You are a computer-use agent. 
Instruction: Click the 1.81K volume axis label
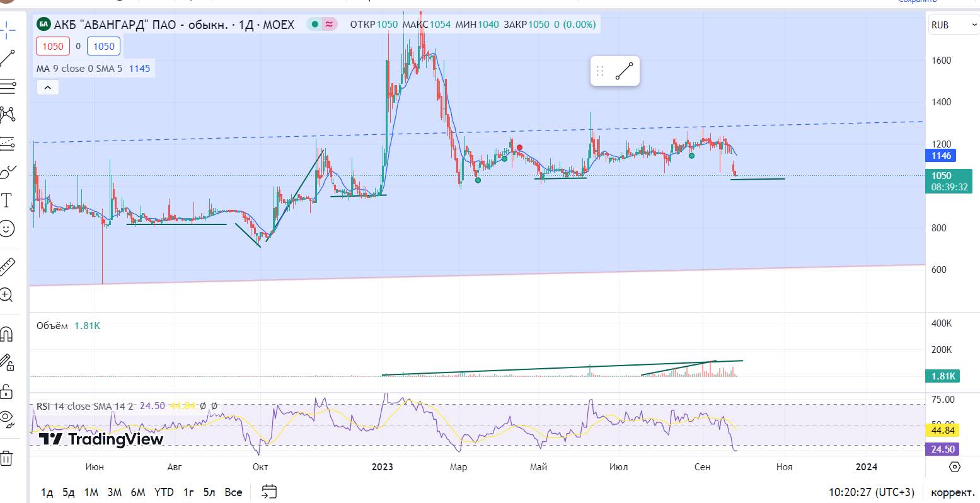(x=943, y=376)
